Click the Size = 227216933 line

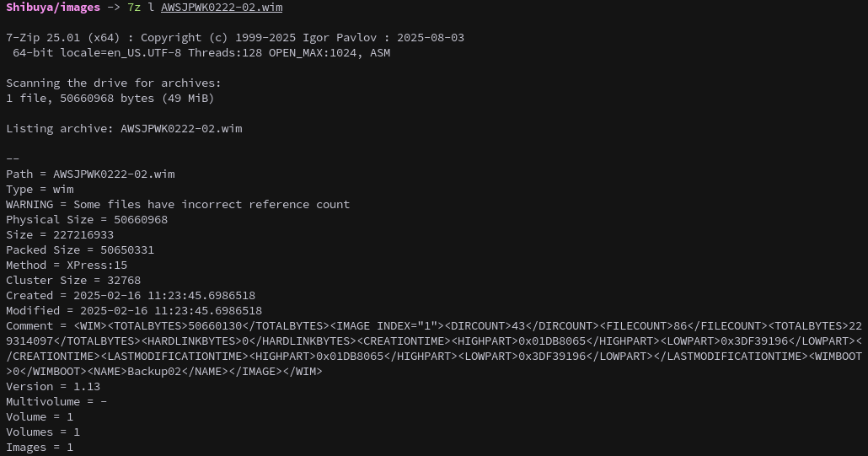point(60,234)
